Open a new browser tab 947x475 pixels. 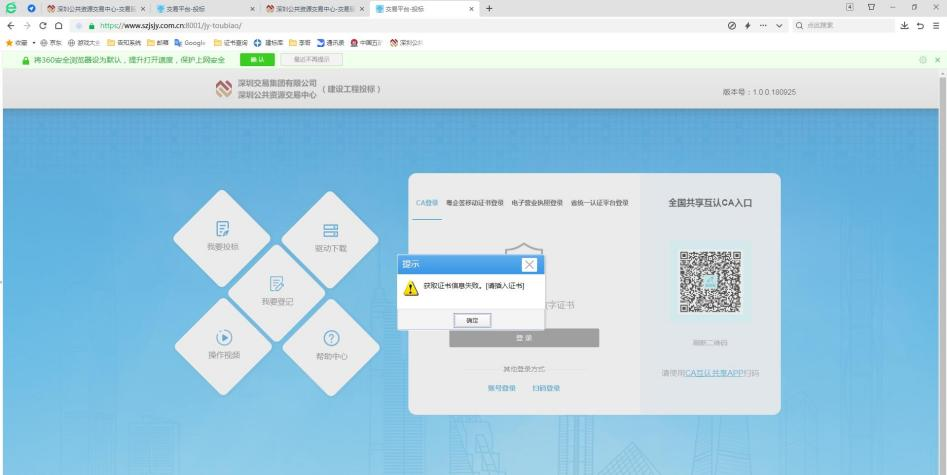(x=489, y=8)
